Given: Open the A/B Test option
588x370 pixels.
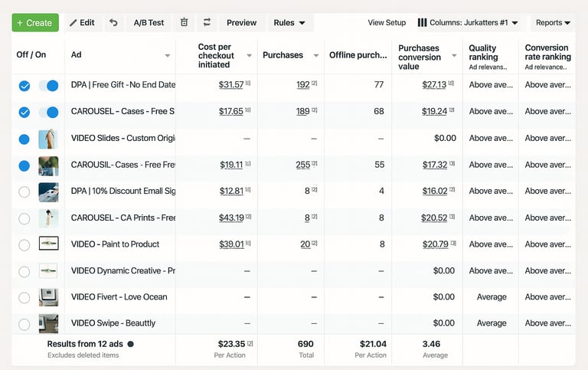Looking at the screenshot, I should [149, 22].
